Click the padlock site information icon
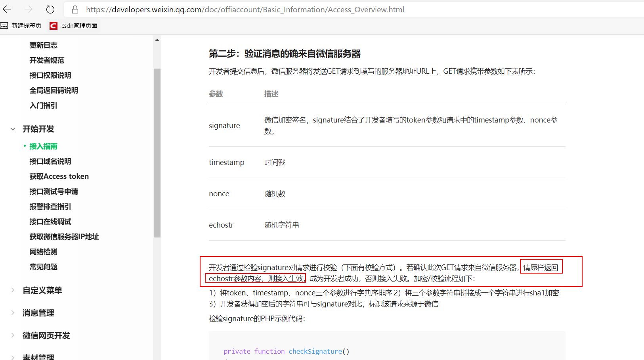This screenshot has width=644, height=360. click(x=75, y=9)
